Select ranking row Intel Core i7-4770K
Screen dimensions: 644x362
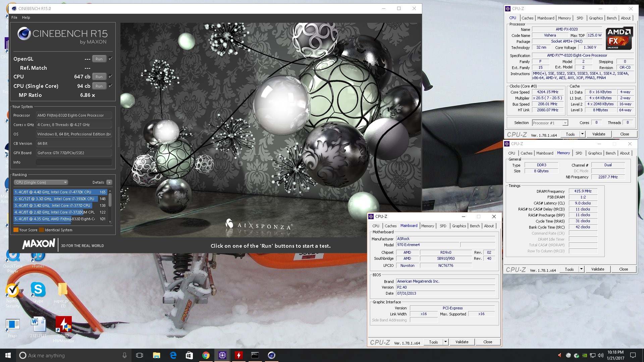pyautogui.click(x=60, y=192)
